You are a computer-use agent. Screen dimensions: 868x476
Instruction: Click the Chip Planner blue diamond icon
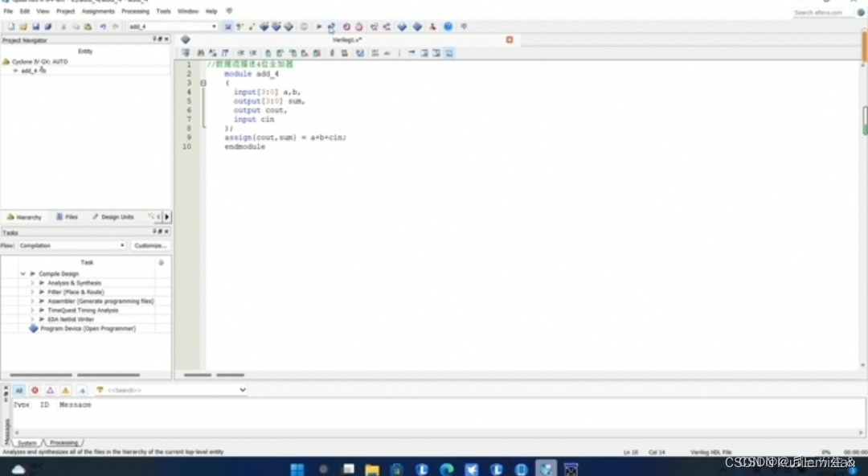(x=403, y=27)
